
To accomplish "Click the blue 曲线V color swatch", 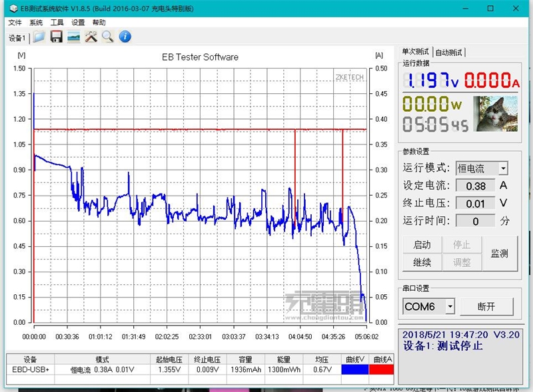I will [355, 369].
